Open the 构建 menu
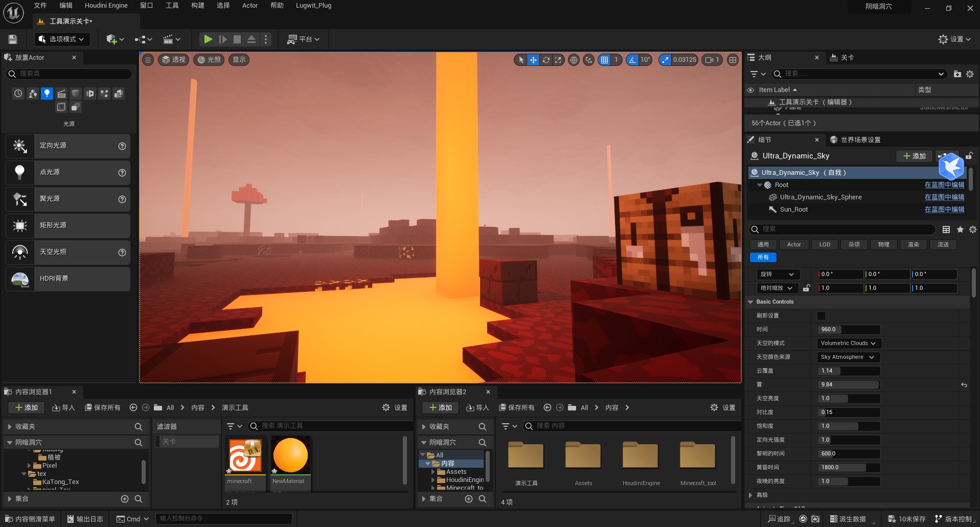The height and width of the screenshot is (527, 980). tap(198, 6)
